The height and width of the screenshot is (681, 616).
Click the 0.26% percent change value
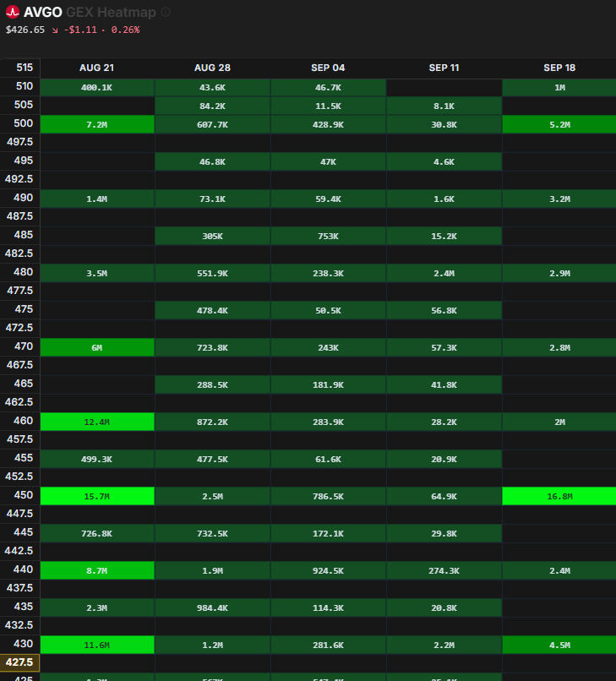(125, 30)
